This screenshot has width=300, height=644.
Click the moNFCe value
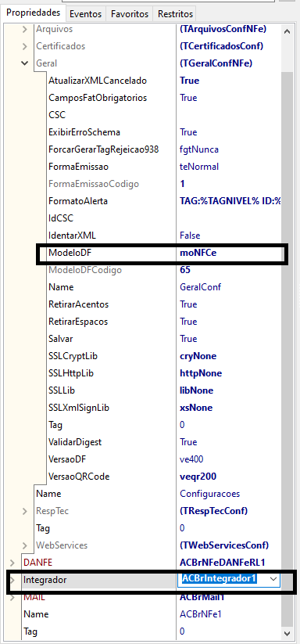(198, 253)
